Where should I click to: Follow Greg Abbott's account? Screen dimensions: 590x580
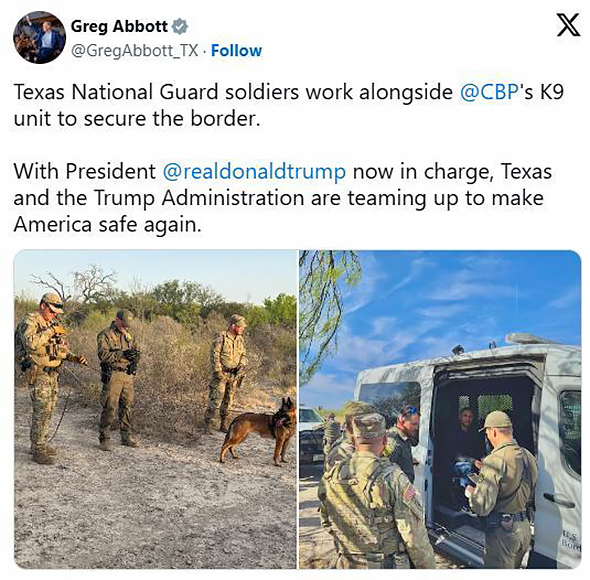point(236,50)
